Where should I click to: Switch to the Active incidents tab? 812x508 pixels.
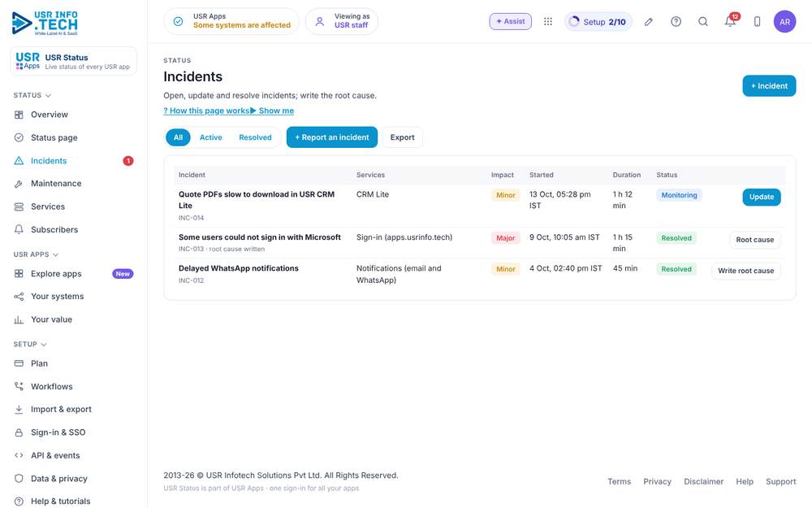(211, 137)
